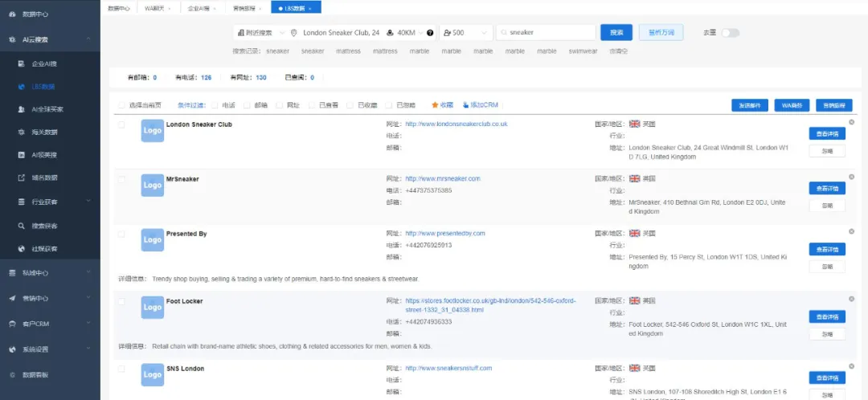Click the 客户CRM sidebar icon
Screen dimensions: 868x400
click(12, 324)
